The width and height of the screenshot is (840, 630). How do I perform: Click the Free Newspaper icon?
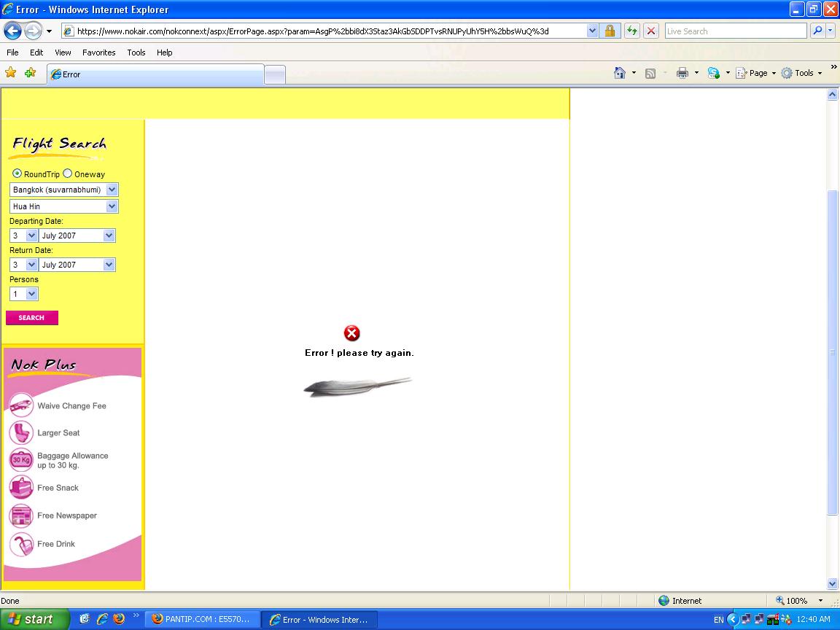tap(21, 516)
